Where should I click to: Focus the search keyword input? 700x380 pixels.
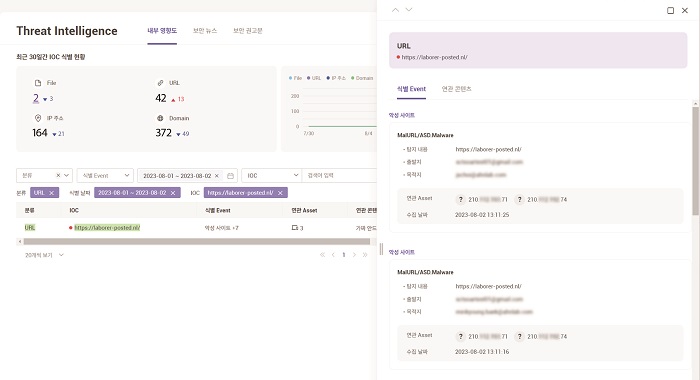[339, 175]
